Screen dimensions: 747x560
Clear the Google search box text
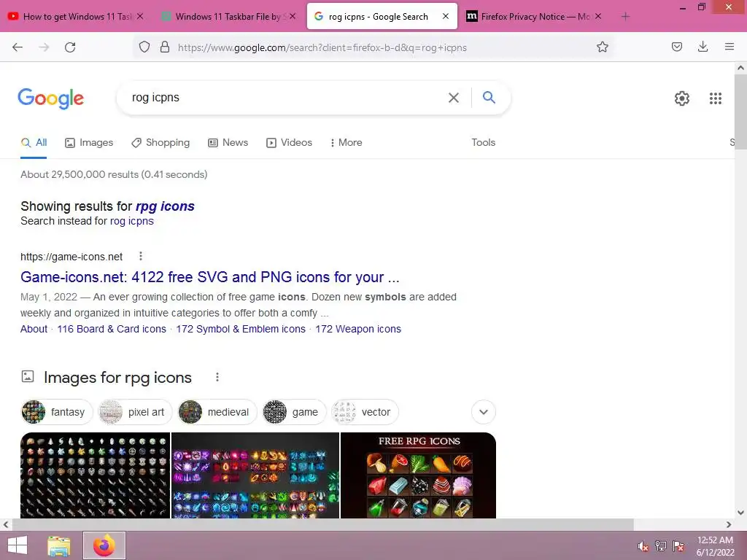tap(454, 98)
